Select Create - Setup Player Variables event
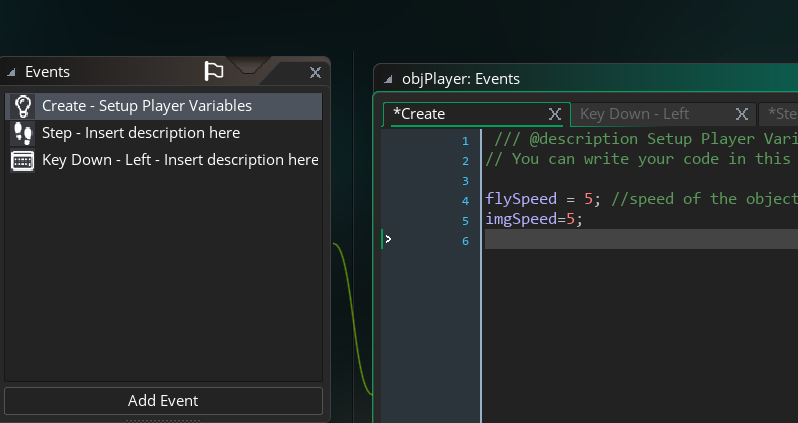The height and width of the screenshot is (423, 798). pos(163,106)
